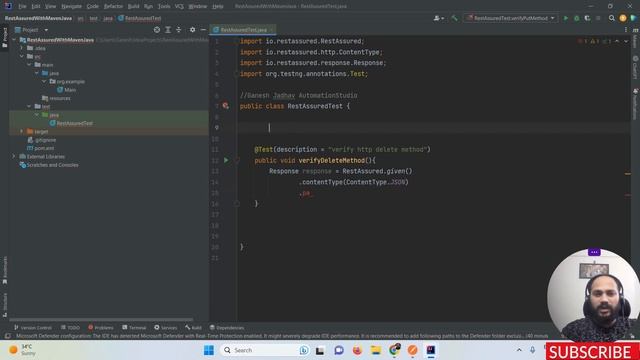Open the Version Control tool window
Screen dimensions: 640x360
33,328
